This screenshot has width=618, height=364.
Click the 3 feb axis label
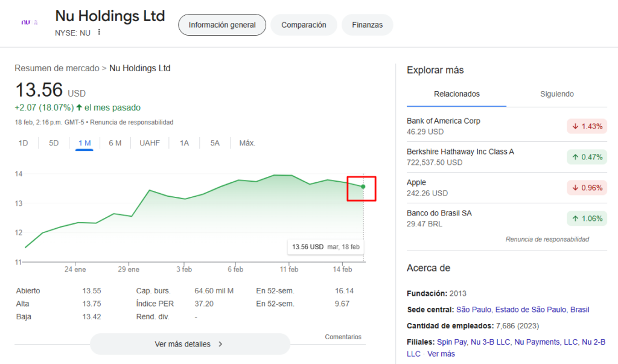coord(184,269)
